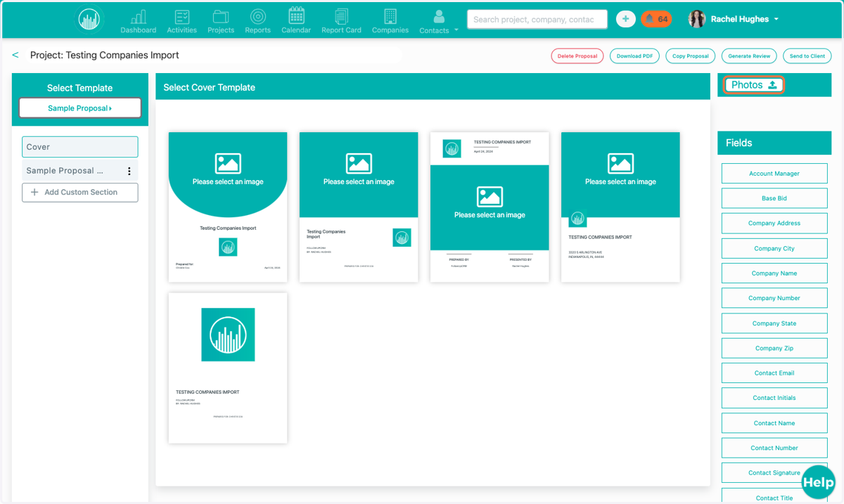Insert the Company City field
The width and height of the screenshot is (844, 504).
[x=774, y=248]
